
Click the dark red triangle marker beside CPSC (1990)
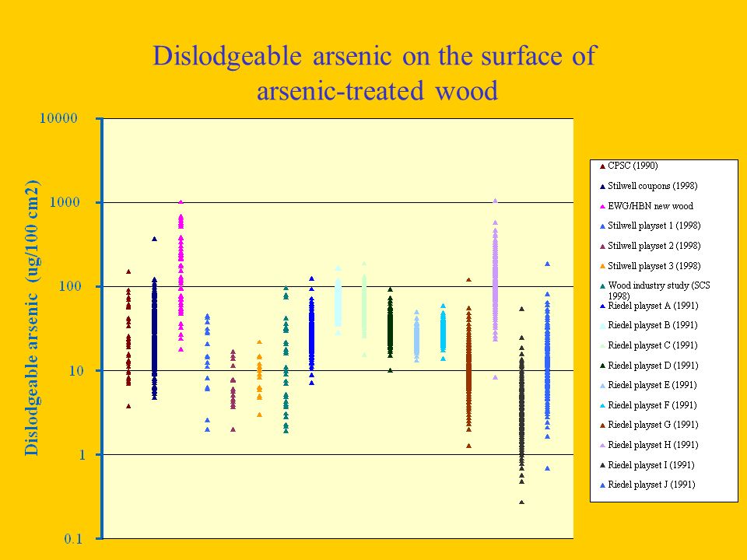coord(602,166)
